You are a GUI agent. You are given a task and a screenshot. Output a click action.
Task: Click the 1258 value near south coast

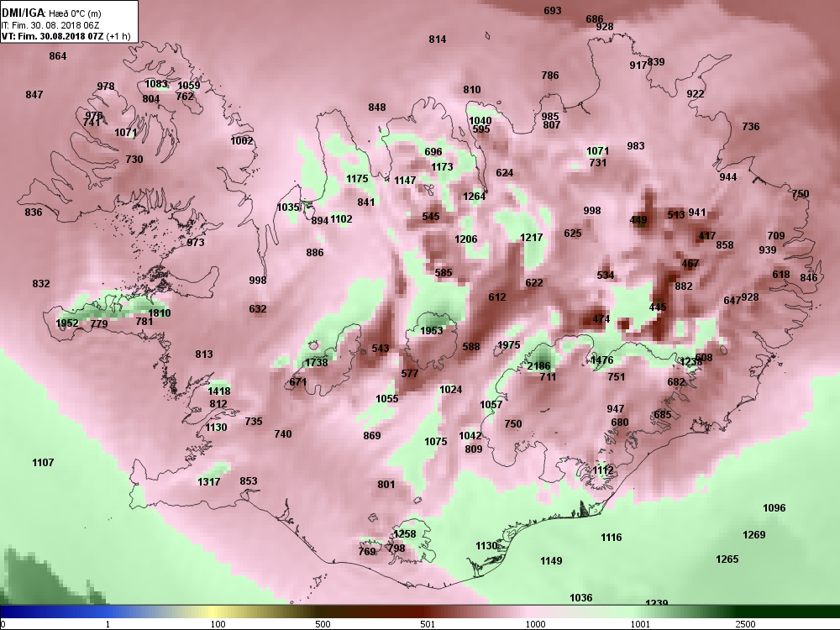point(405,534)
